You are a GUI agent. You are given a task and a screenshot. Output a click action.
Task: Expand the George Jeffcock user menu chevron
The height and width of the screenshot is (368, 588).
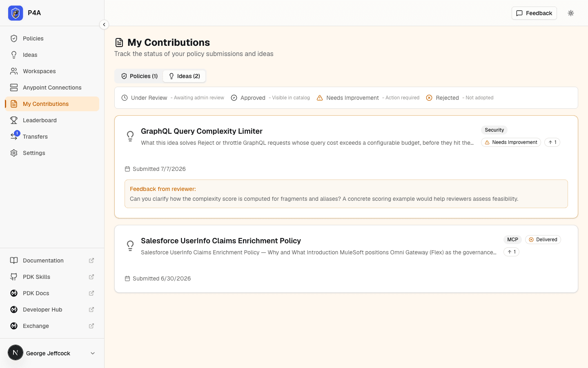pos(93,353)
